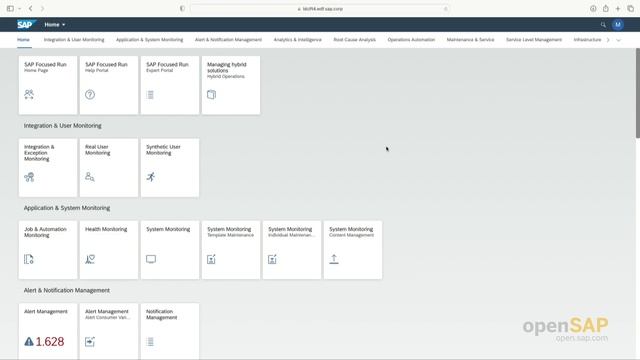Screen dimensions: 640x360
Task: Click the privacy shield icon beside address bar
Action: tap(182, 9)
